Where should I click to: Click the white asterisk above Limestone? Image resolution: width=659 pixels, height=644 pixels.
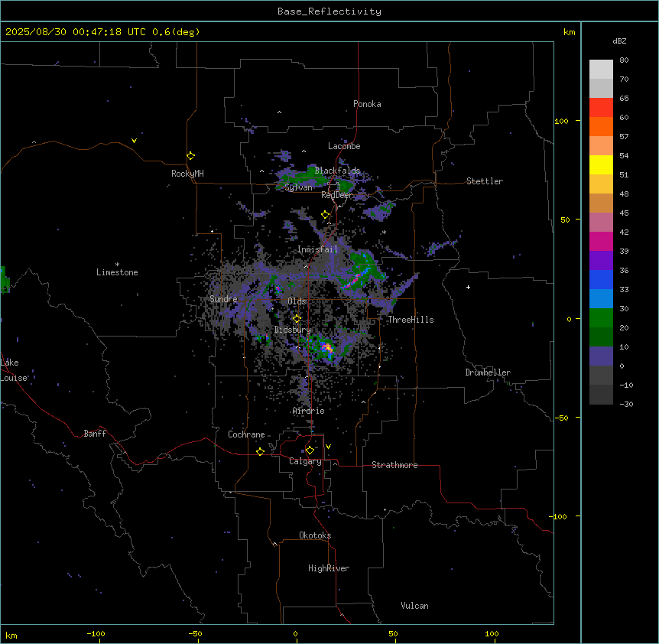pyautogui.click(x=117, y=265)
